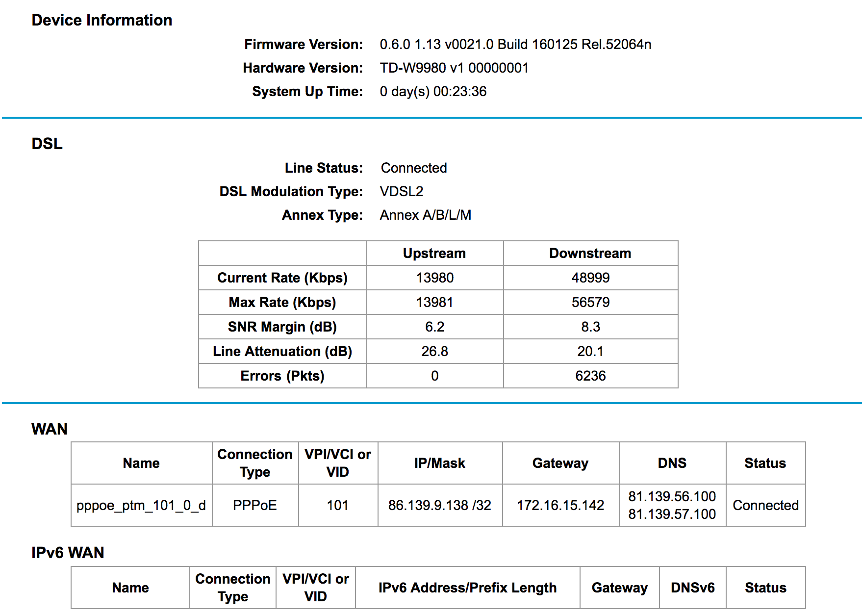The width and height of the screenshot is (862, 616).
Task: Click the WAN IP address 86.139.9.138 /32
Action: (x=439, y=505)
